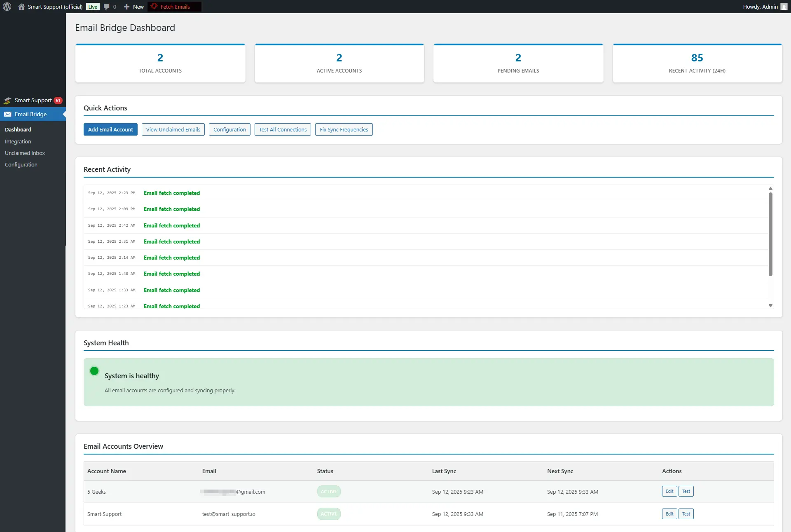Open the comments bubble icon
This screenshot has height=532, width=791.
click(x=107, y=7)
